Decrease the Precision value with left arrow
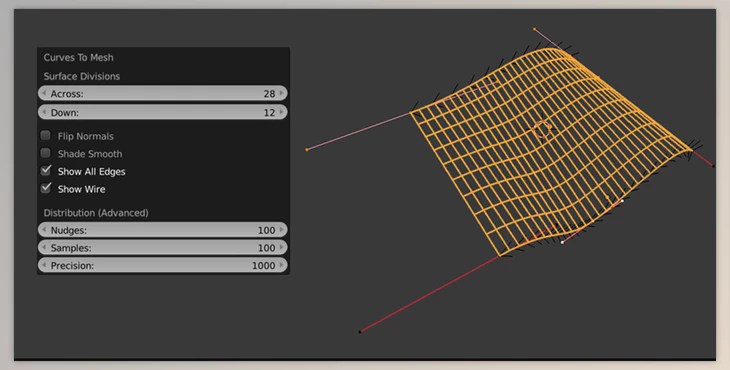Viewport: 730px width, 370px height. tap(44, 265)
